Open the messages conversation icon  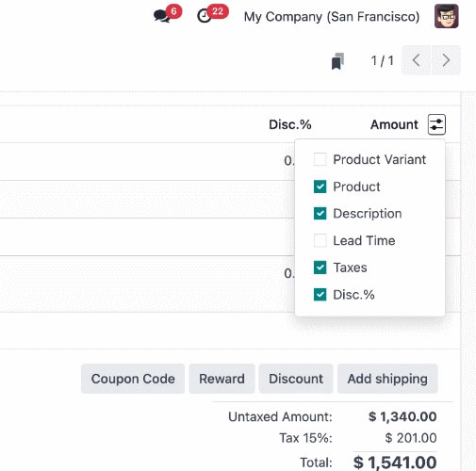[162, 16]
